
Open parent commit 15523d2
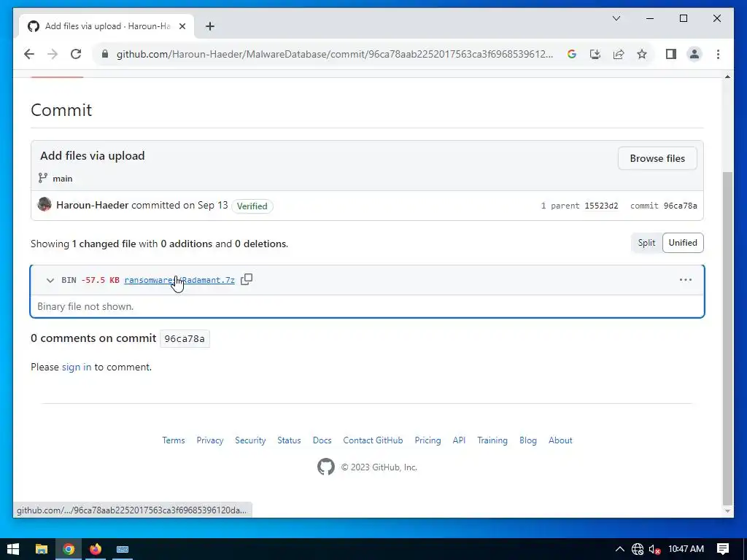click(601, 206)
